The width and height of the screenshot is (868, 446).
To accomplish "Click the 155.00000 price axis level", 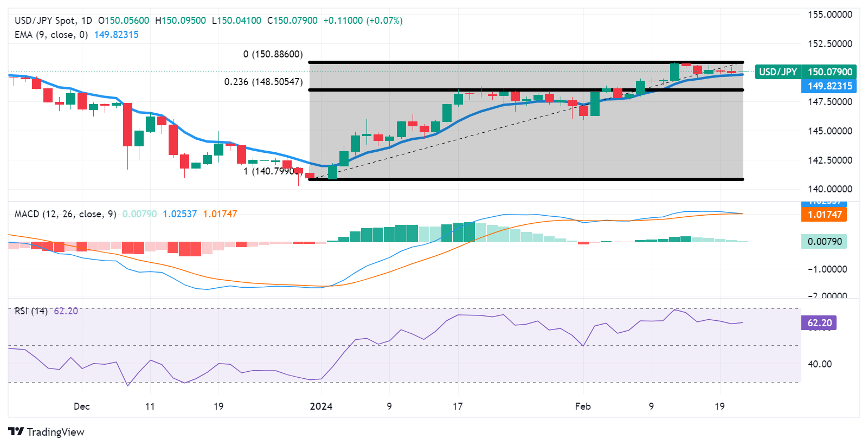I will pos(830,15).
